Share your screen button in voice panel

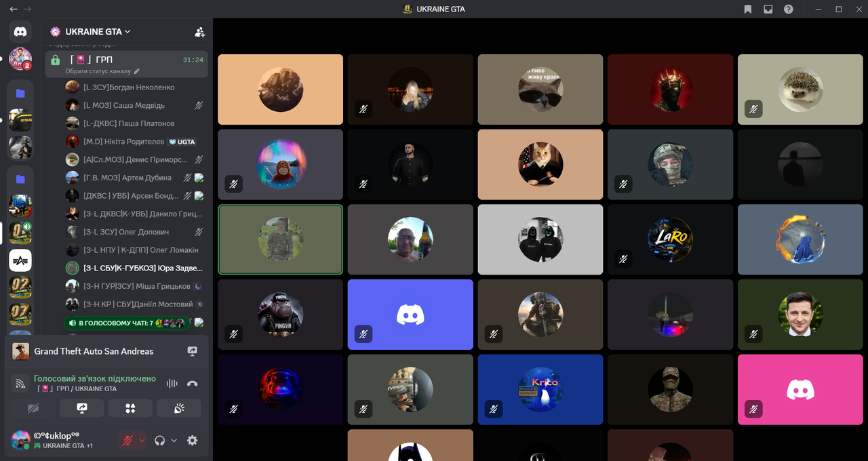pyautogui.click(x=81, y=408)
